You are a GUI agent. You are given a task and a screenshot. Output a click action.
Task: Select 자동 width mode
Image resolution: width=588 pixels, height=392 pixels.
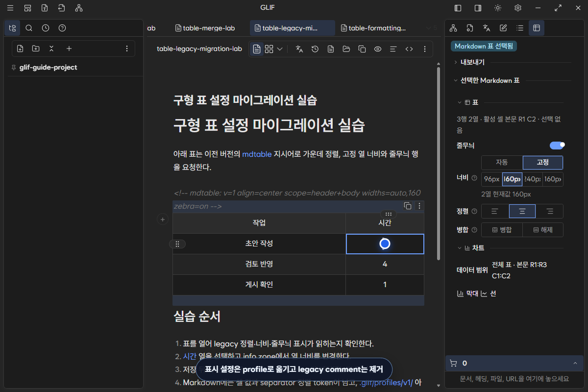(x=502, y=162)
